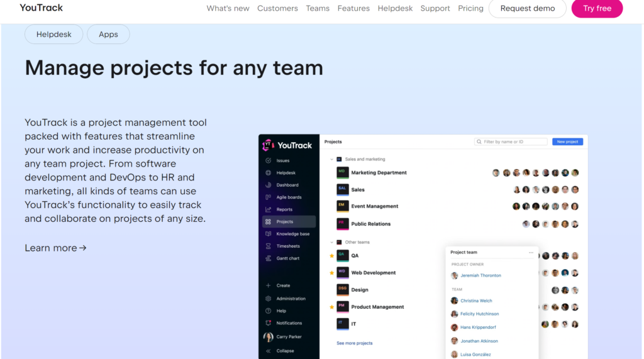644x359 pixels.
Task: Go to Features in top navigation
Action: 353,8
